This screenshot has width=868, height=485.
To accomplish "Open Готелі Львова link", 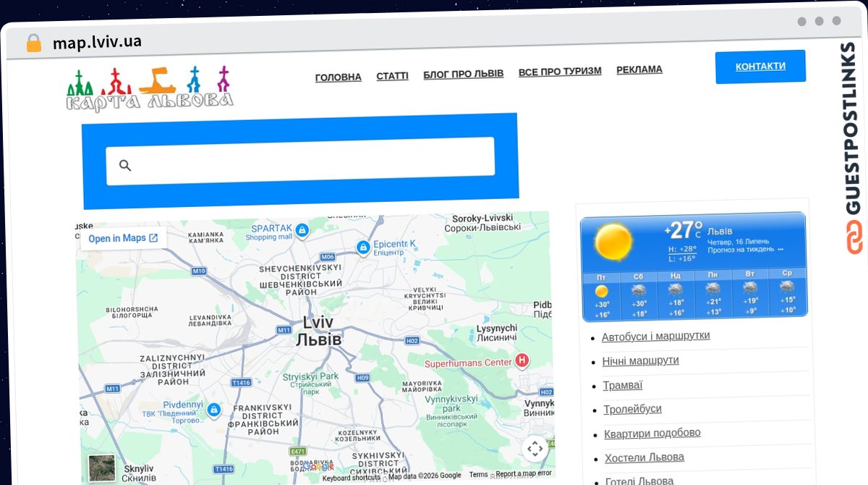I will 639,481.
